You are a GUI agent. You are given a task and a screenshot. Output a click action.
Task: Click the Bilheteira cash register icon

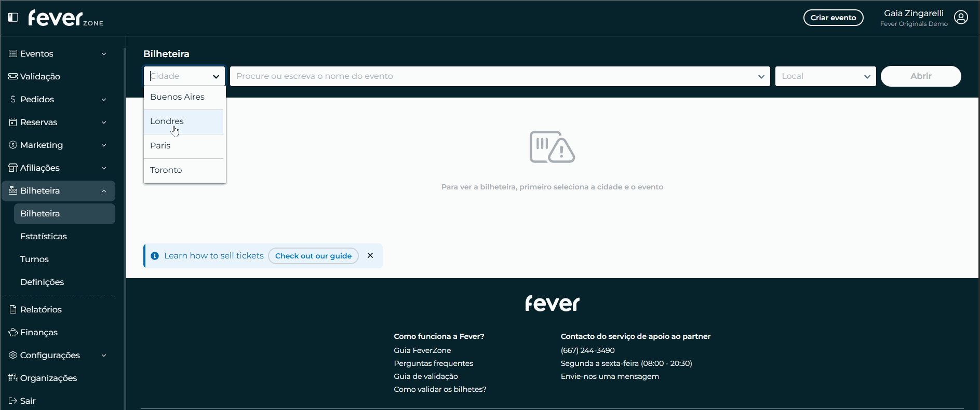(13, 190)
